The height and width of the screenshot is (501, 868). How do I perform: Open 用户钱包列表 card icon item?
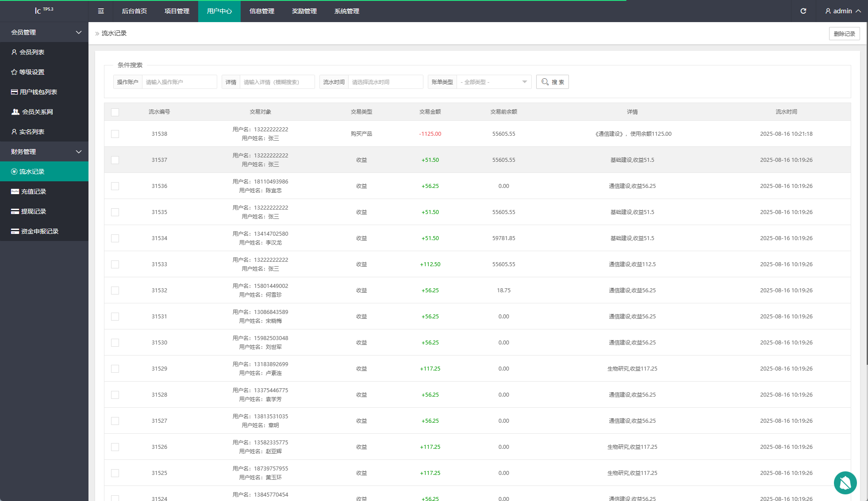15,92
